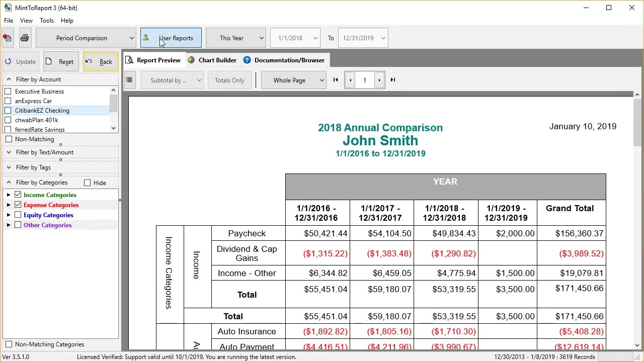Open the Help menu
Viewport: 644px width, 362px height.
click(67, 21)
